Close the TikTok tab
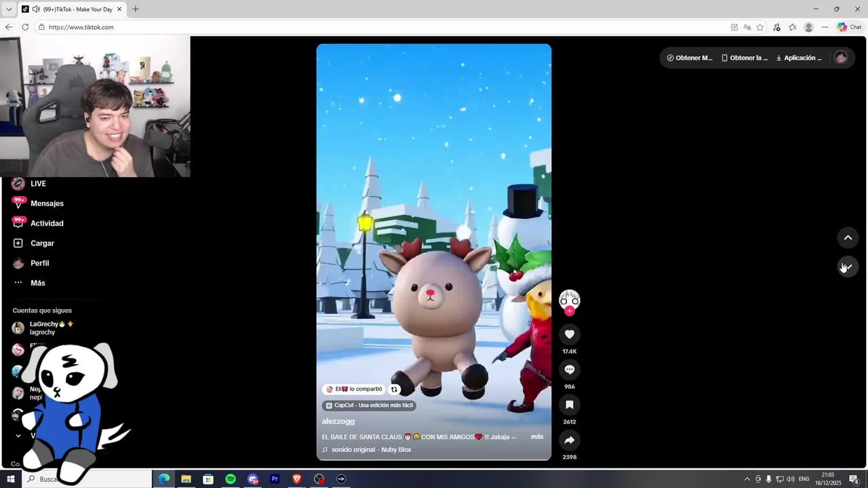This screenshot has width=868, height=488. (119, 9)
